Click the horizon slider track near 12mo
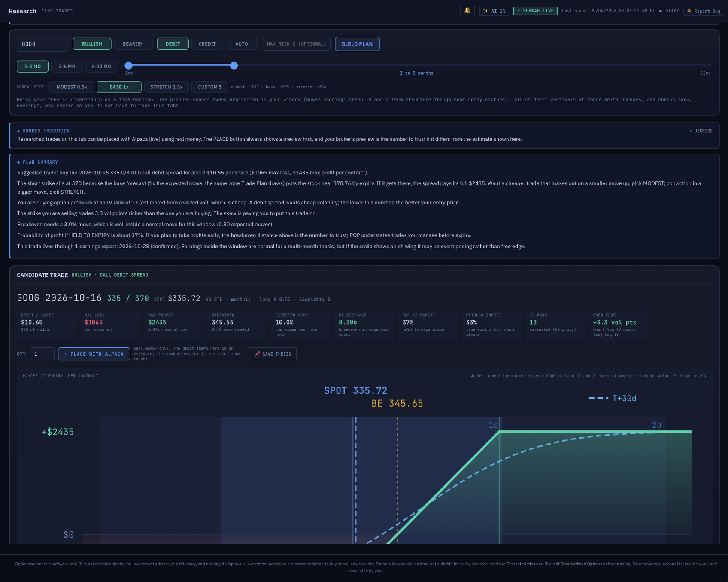The width and height of the screenshot is (728, 582). click(704, 65)
